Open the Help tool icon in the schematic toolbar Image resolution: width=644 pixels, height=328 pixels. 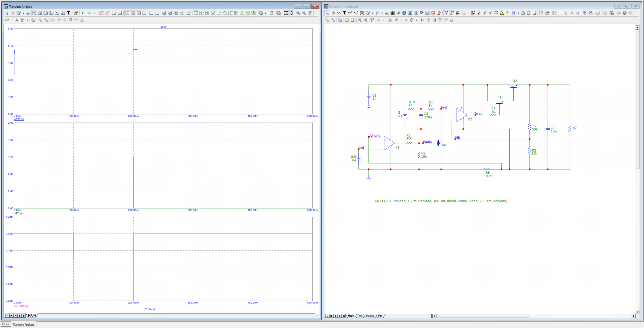(x=410, y=13)
